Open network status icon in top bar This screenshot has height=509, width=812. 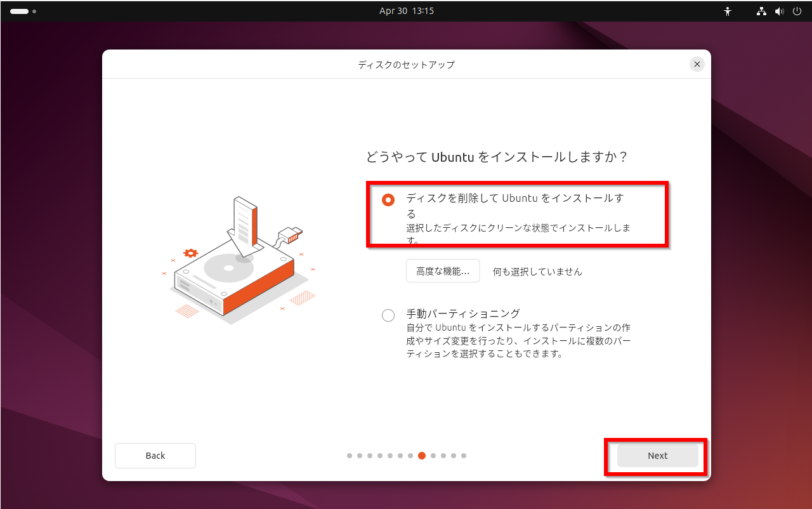click(762, 11)
